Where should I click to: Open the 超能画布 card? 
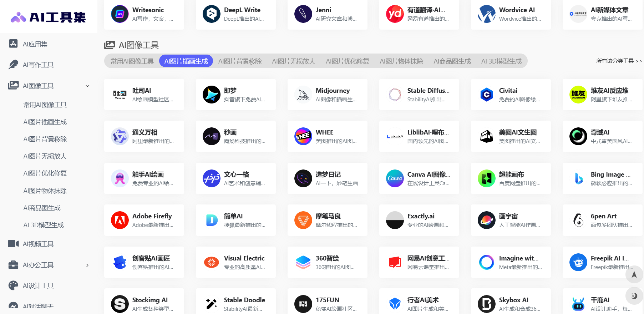[511, 178]
